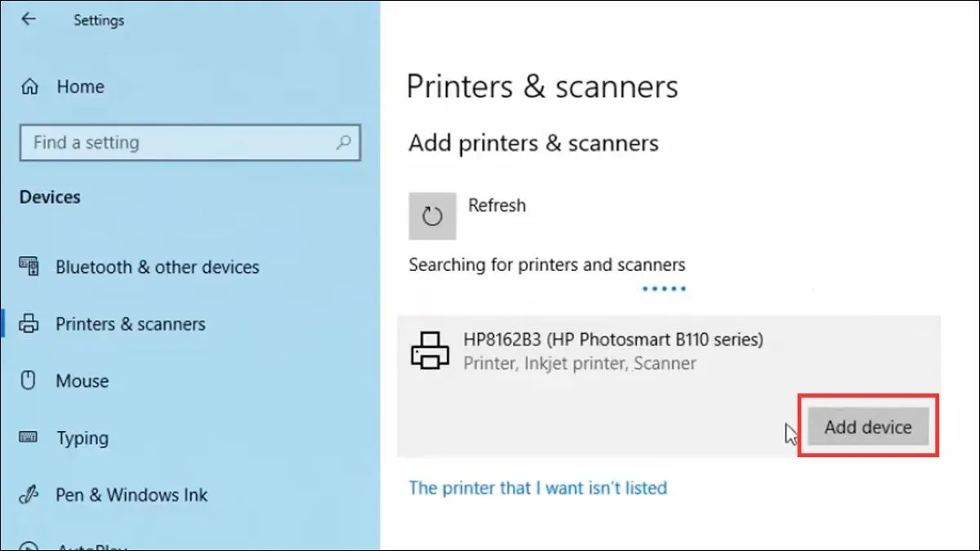Click the back arrow in Settings
This screenshot has height=551, width=980.
tap(29, 20)
